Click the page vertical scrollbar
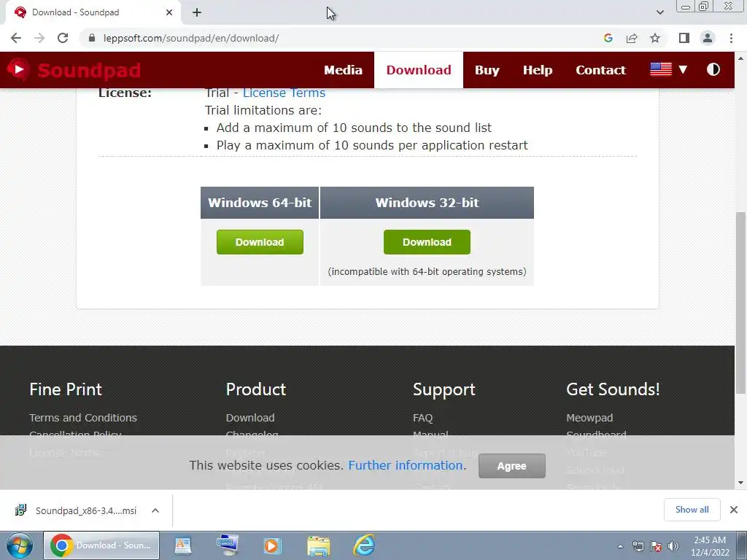The height and width of the screenshot is (560, 747). pos(740,303)
